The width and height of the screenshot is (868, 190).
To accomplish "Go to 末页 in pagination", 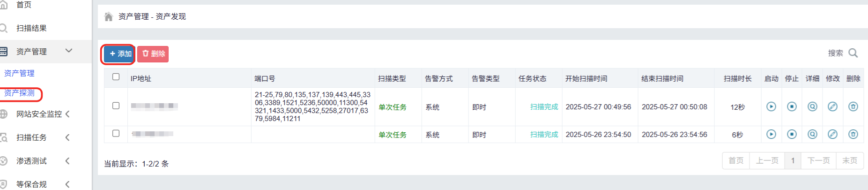I will pyautogui.click(x=850, y=160).
